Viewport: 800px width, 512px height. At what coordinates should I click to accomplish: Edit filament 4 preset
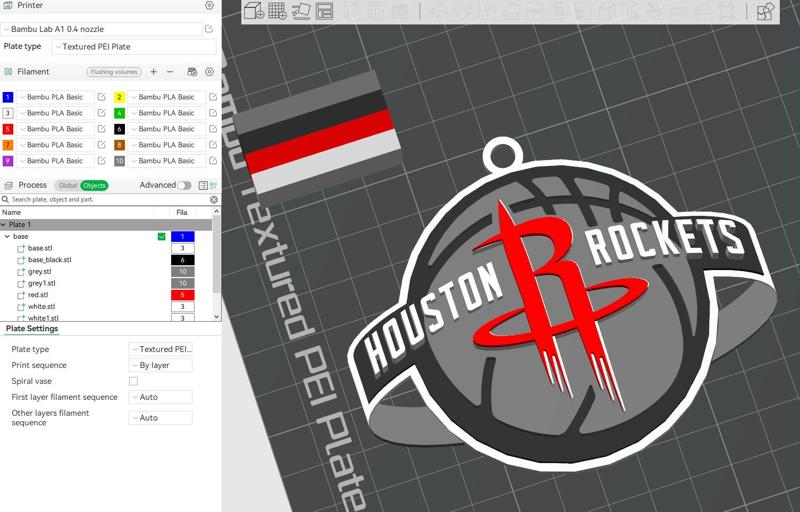(213, 113)
